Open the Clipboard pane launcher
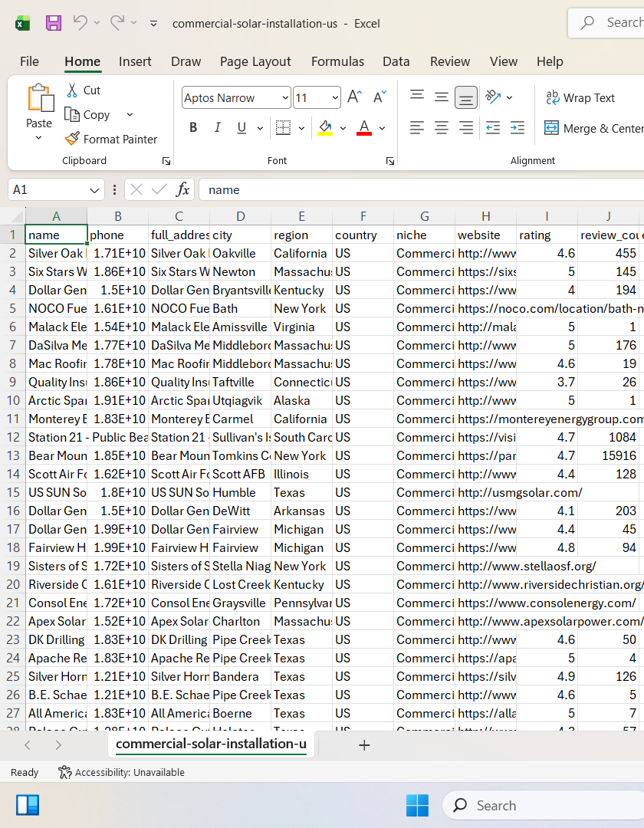 tap(166, 161)
